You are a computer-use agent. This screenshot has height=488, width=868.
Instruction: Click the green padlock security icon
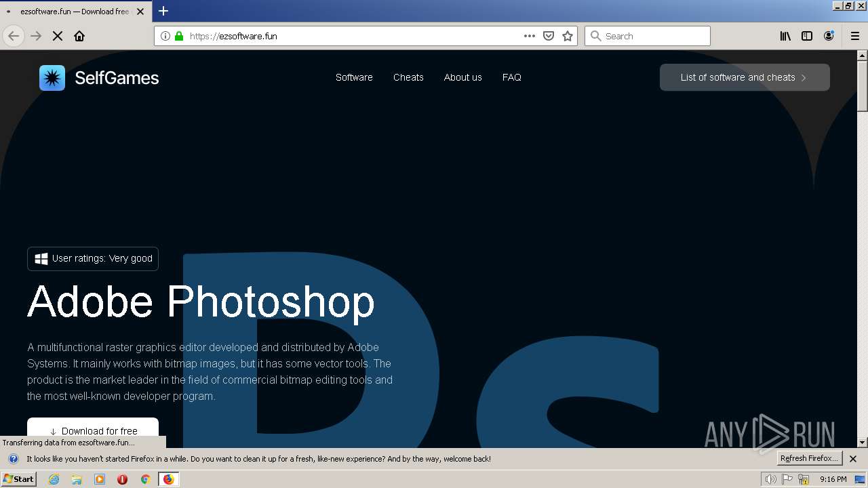coord(179,36)
